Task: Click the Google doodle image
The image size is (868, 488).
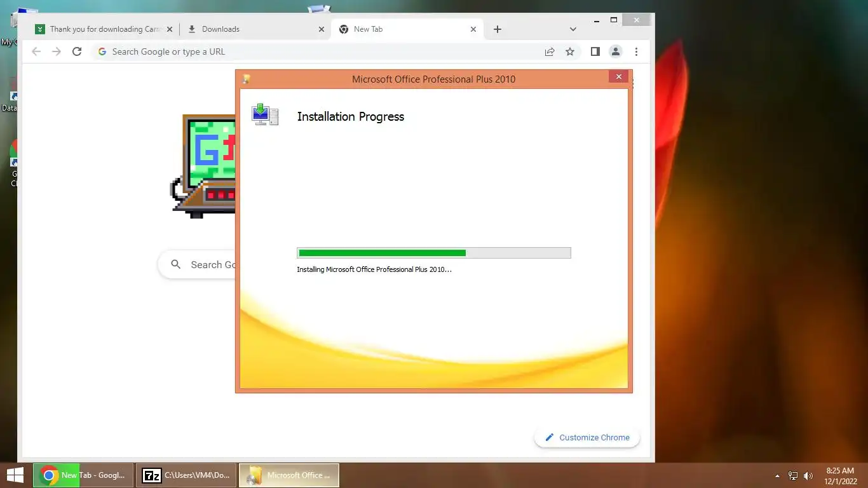Action: (x=203, y=166)
